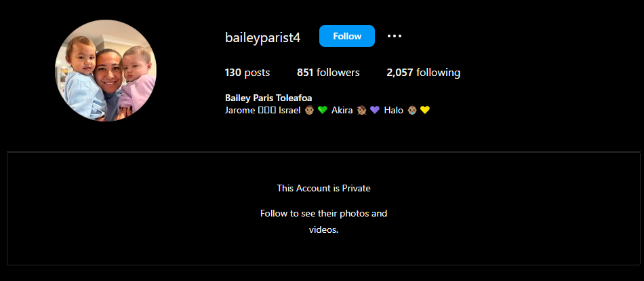This screenshot has width=644, height=281.
Task: Open the three-dot more options menu
Action: (395, 36)
